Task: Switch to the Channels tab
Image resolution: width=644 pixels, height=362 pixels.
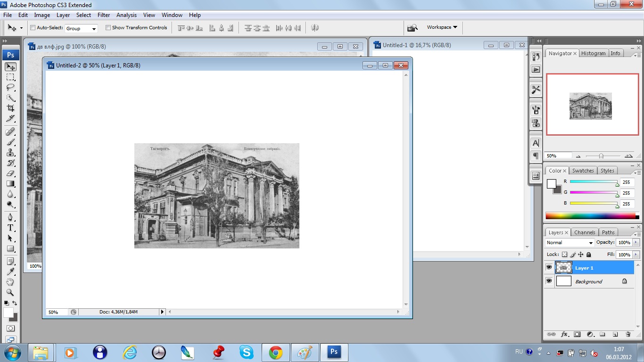Action: click(x=585, y=232)
